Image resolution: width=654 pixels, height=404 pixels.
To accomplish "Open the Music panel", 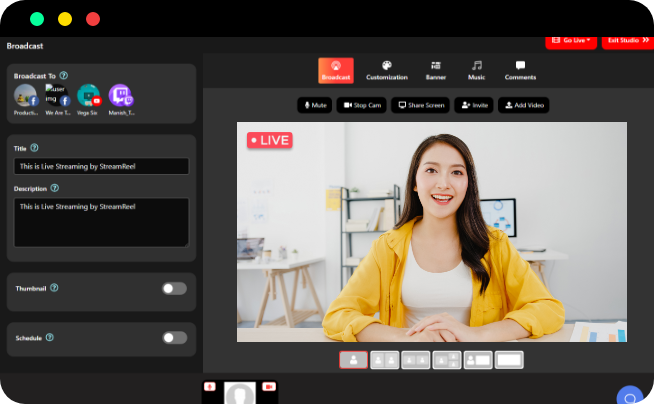I will point(477,70).
